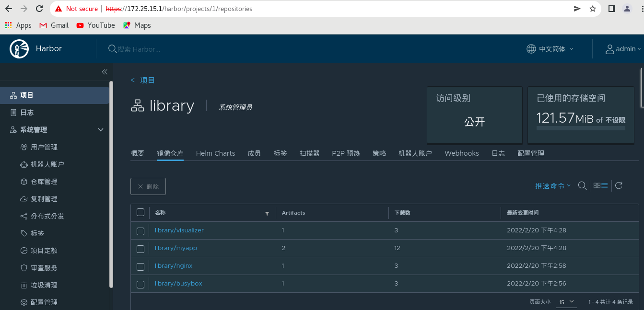The width and height of the screenshot is (644, 310).
Task: Open 项目 in the sidebar
Action: pyautogui.click(x=55, y=95)
